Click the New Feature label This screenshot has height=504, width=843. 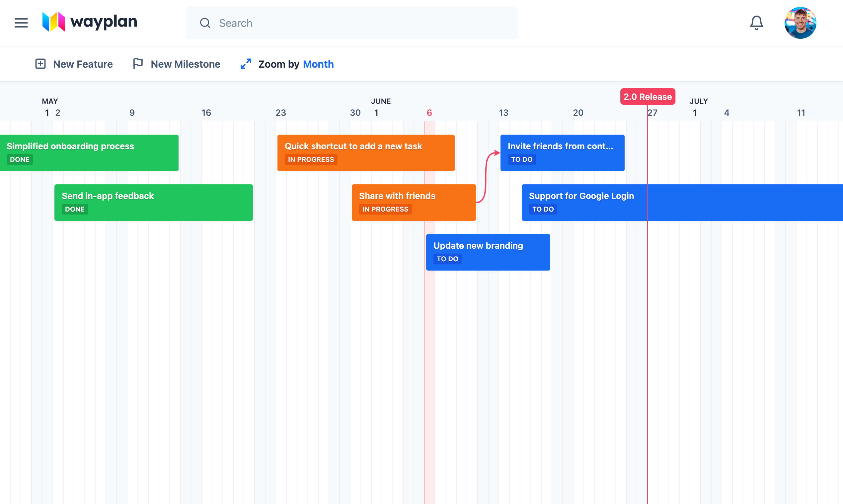coord(83,64)
